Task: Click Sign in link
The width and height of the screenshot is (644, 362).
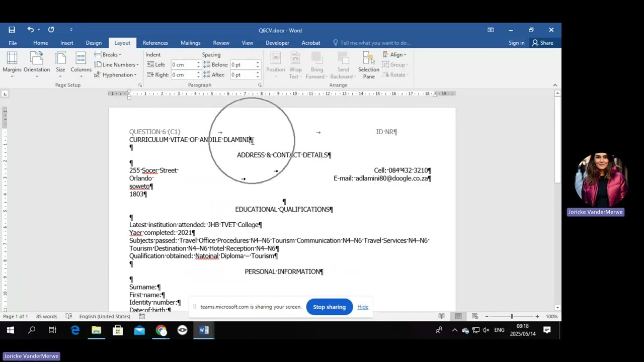Action: click(516, 43)
